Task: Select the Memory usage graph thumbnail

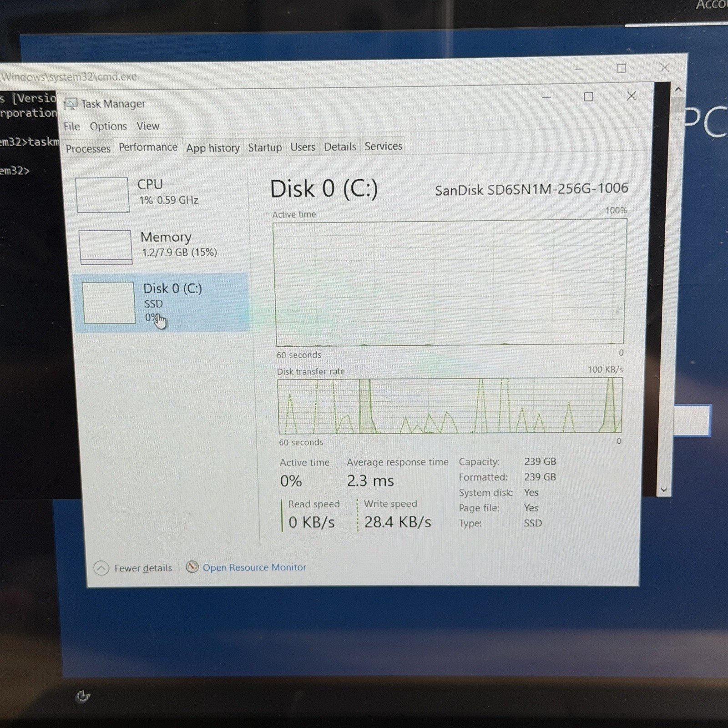Action: (x=106, y=247)
